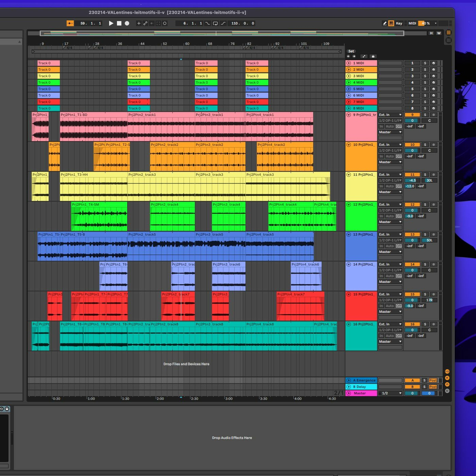Solo track 11 with its S button
Viewport: 476px width, 476px height.
(x=425, y=175)
